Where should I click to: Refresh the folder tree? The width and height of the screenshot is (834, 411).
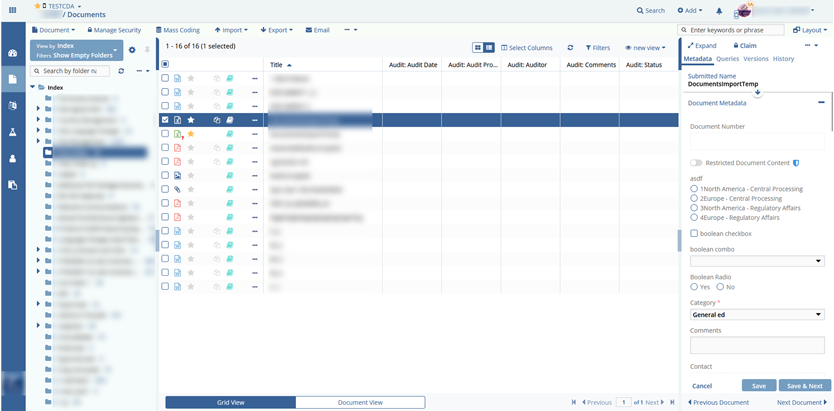121,71
